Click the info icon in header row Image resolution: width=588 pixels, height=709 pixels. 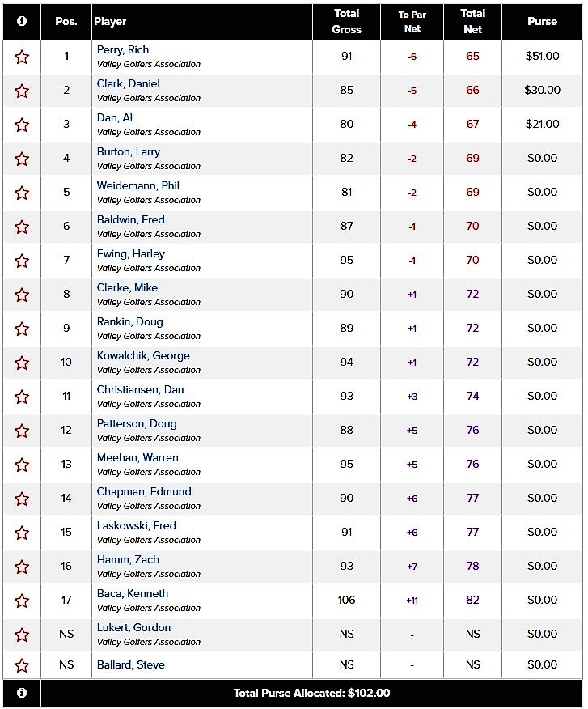tap(22, 21)
